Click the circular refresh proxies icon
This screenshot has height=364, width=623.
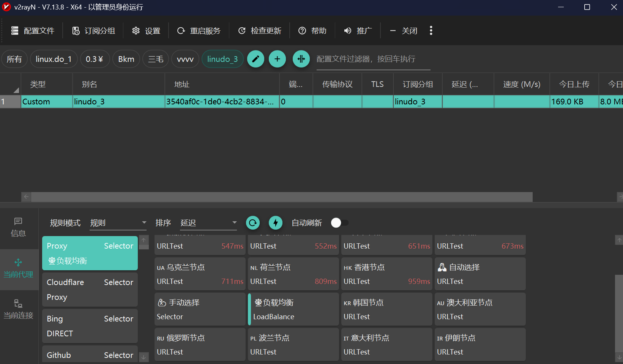click(x=253, y=223)
